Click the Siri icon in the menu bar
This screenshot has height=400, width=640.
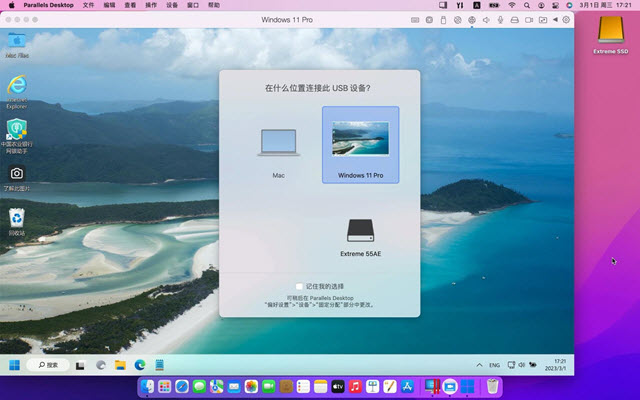pos(569,5)
